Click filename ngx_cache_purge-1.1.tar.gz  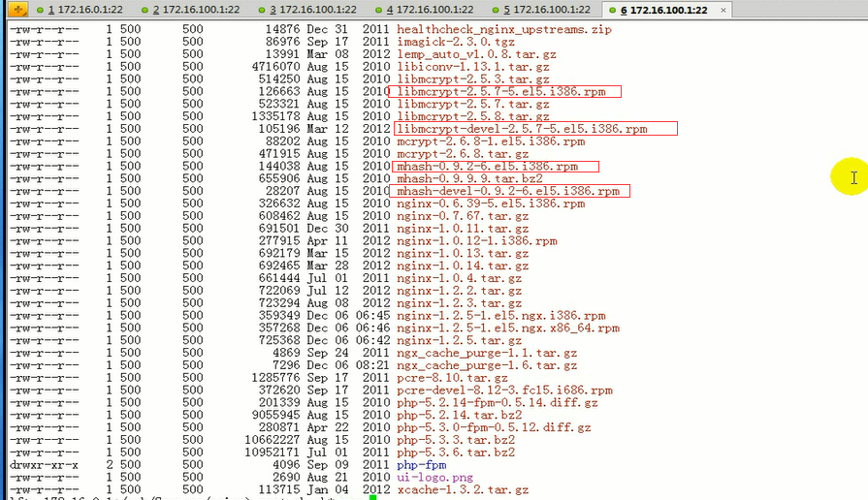[x=487, y=353]
